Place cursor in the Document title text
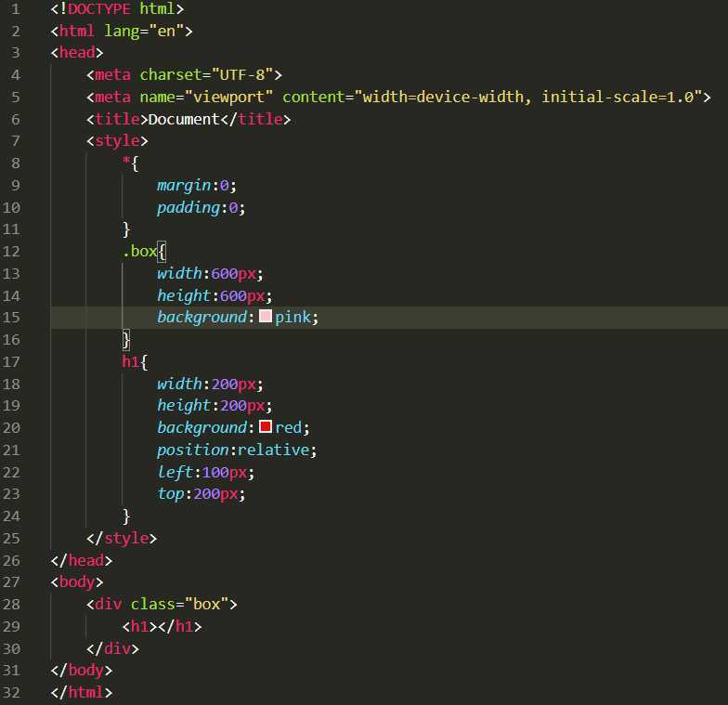The width and height of the screenshot is (728, 705). click(x=183, y=119)
